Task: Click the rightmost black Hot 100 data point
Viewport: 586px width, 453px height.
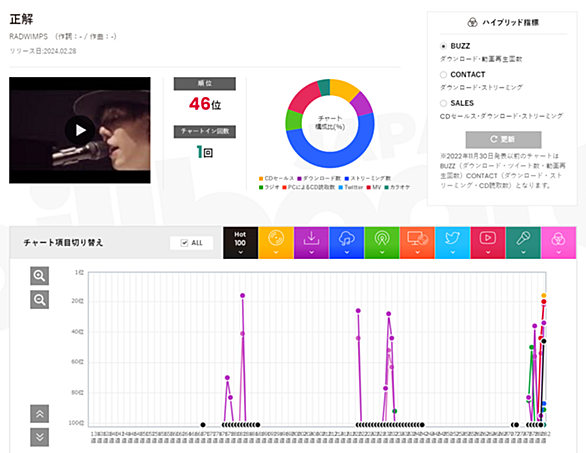Action: coord(544,341)
